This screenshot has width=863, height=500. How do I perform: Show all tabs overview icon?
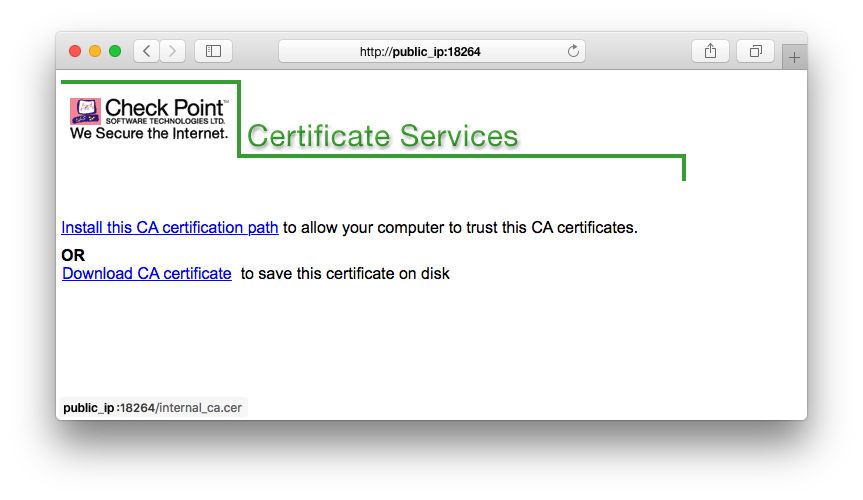[x=756, y=51]
